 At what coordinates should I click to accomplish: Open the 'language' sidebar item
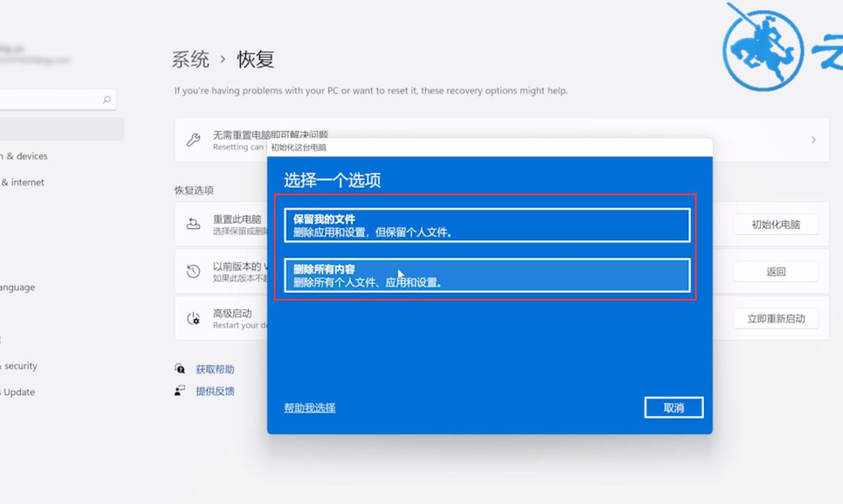(17, 287)
